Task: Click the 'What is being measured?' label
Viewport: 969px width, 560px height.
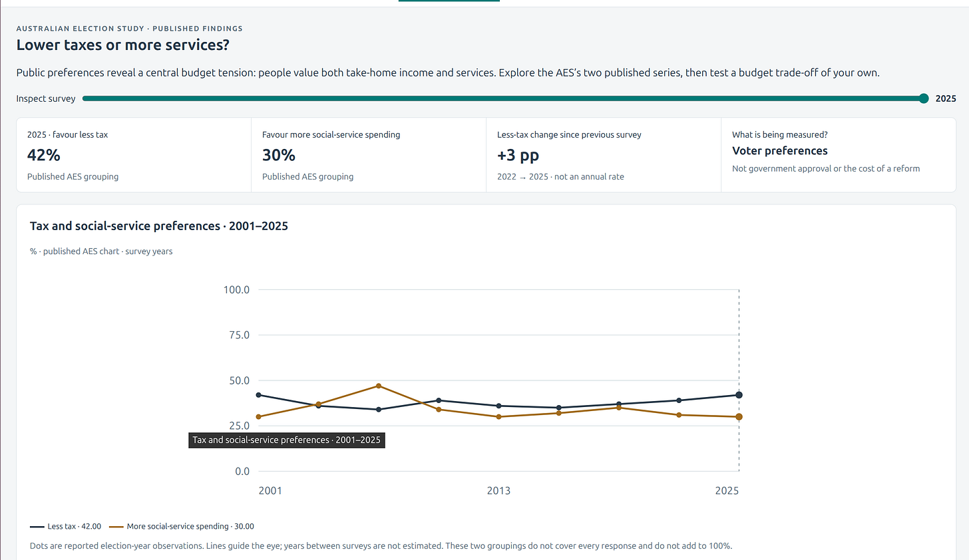Action: pos(780,134)
